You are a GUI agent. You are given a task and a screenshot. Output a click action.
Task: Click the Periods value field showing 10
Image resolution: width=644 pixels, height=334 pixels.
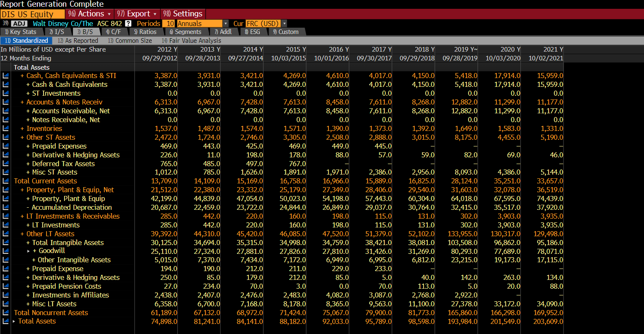169,23
